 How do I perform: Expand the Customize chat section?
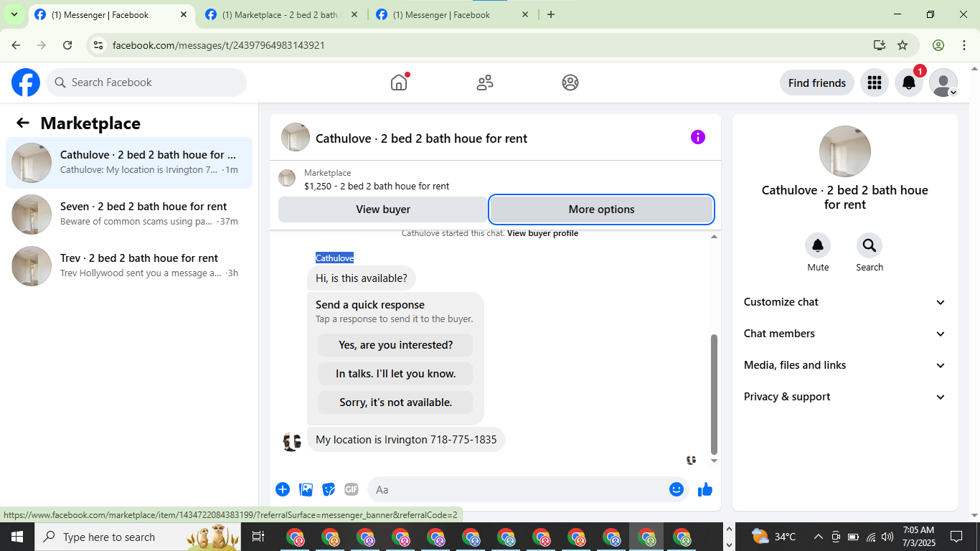(x=845, y=302)
